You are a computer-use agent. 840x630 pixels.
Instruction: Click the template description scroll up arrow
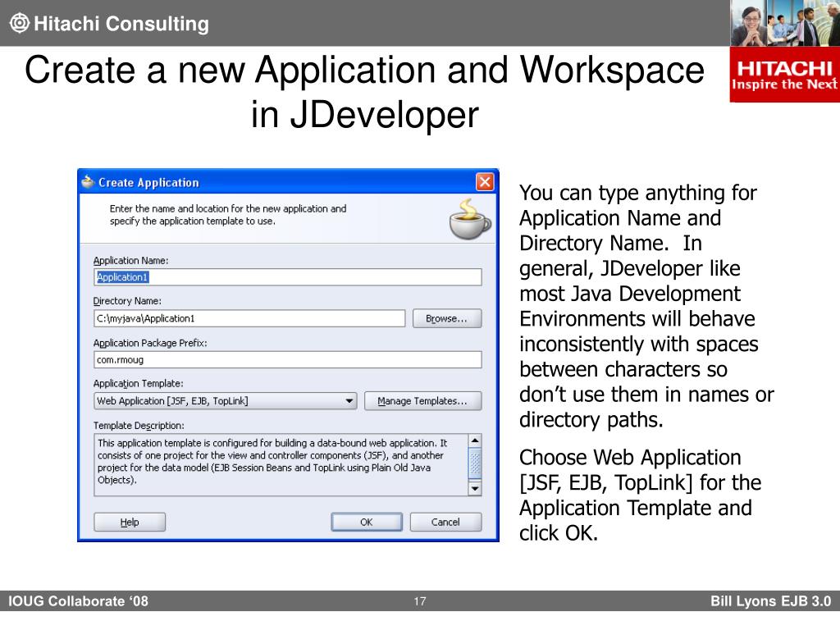[x=475, y=441]
